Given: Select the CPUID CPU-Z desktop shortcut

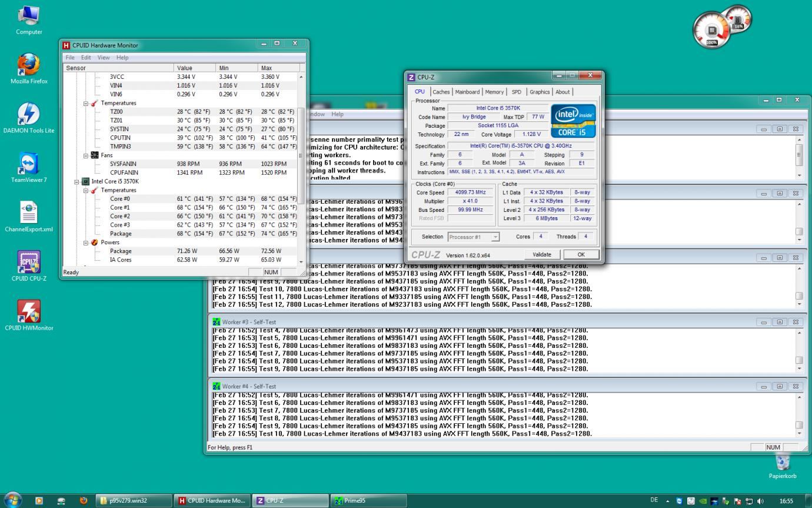Looking at the screenshot, I should [29, 265].
